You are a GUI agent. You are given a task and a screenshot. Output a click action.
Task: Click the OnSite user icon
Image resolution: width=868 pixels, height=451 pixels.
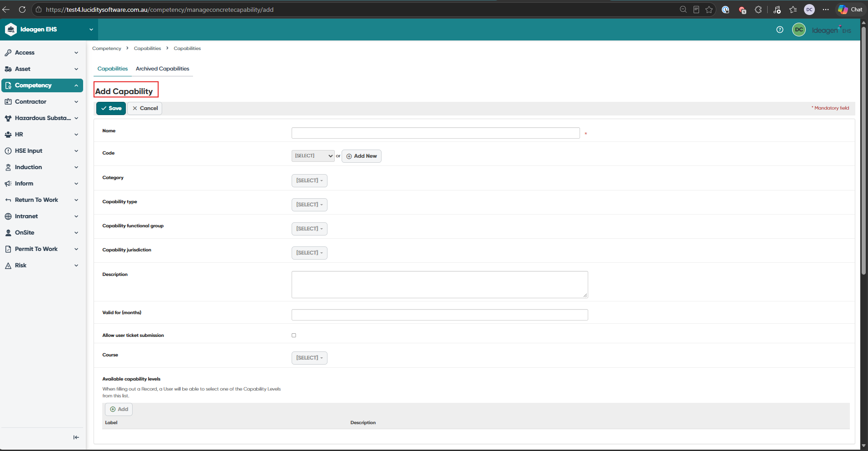(x=8, y=233)
